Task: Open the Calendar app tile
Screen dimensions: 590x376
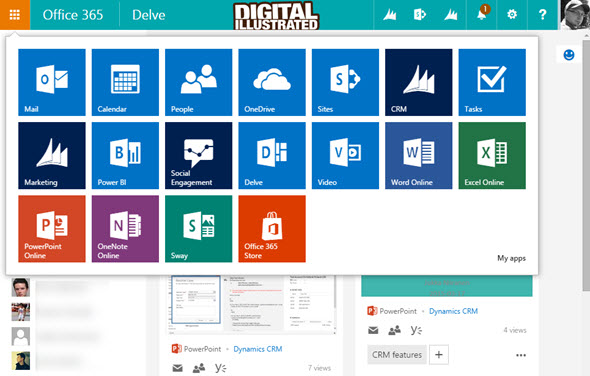Action: click(125, 82)
